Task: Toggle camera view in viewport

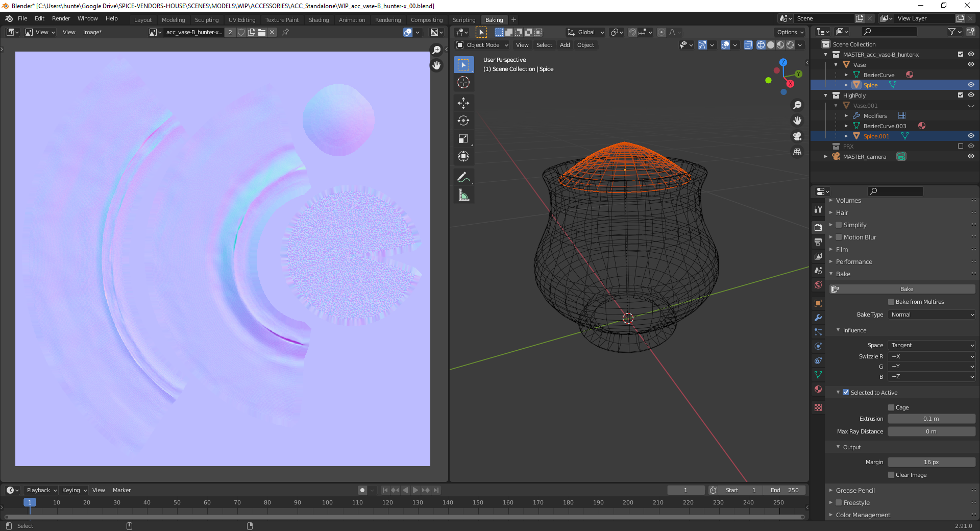Action: pyautogui.click(x=797, y=136)
